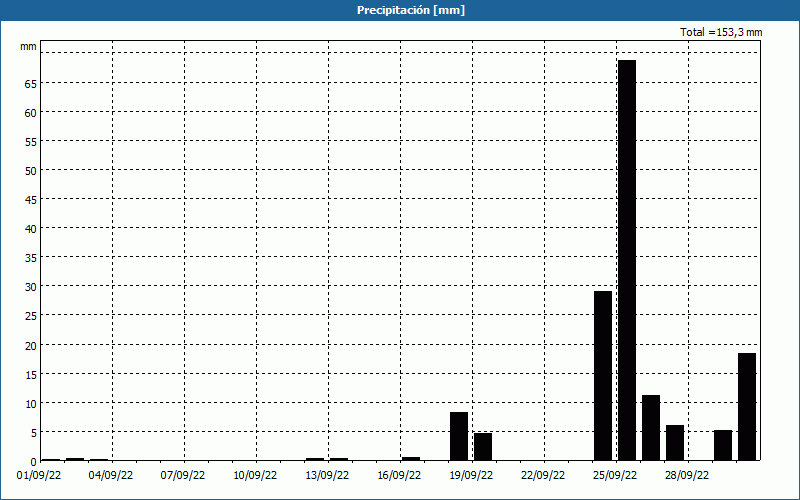
Task: Click the 13/09/22 date label
Action: 327,476
